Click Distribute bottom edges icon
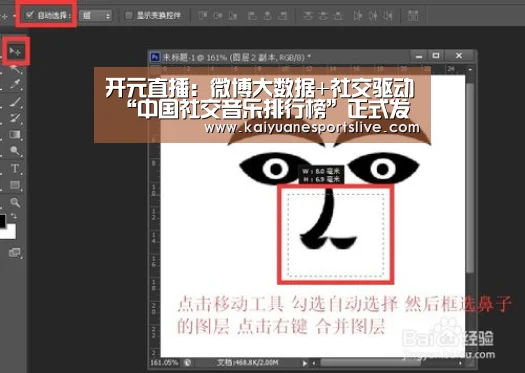Viewport: 525px width, 373px height. coord(339,15)
